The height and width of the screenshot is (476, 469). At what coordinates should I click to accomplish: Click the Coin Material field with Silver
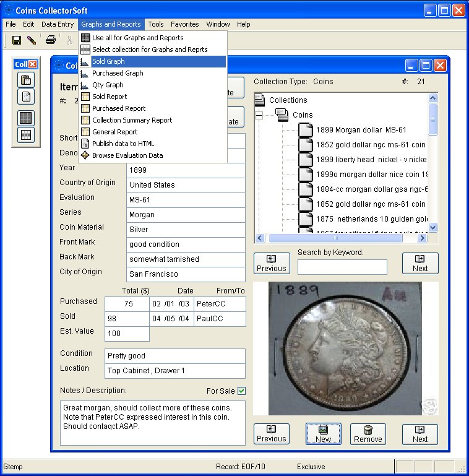pos(186,230)
